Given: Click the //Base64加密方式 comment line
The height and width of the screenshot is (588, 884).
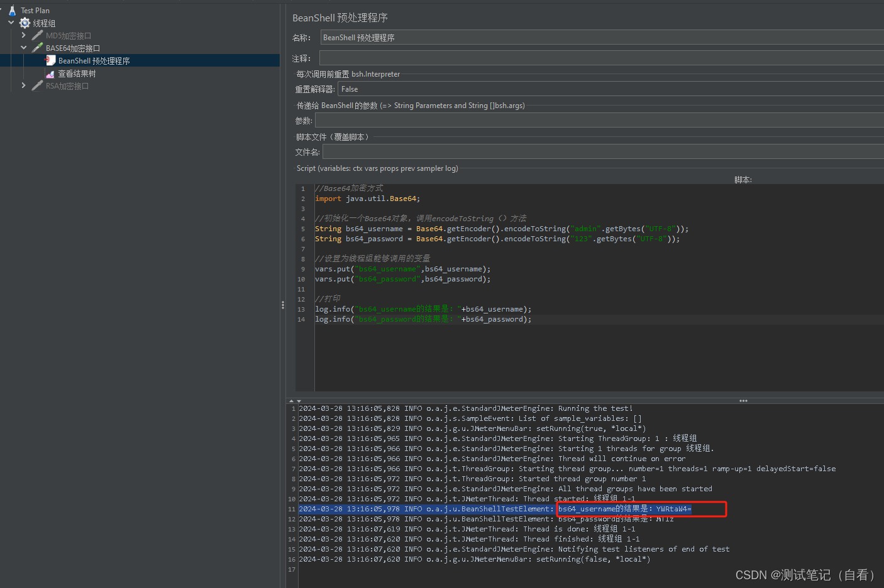Looking at the screenshot, I should 349,188.
